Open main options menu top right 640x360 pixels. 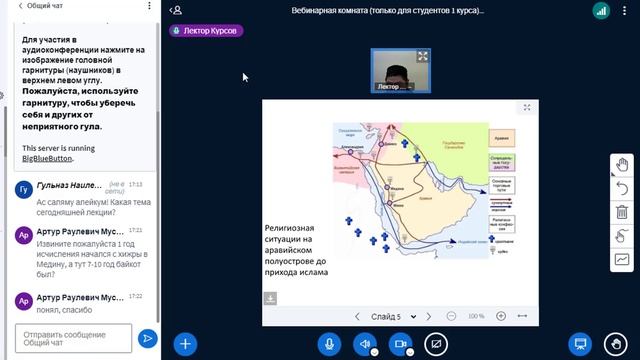(624, 11)
